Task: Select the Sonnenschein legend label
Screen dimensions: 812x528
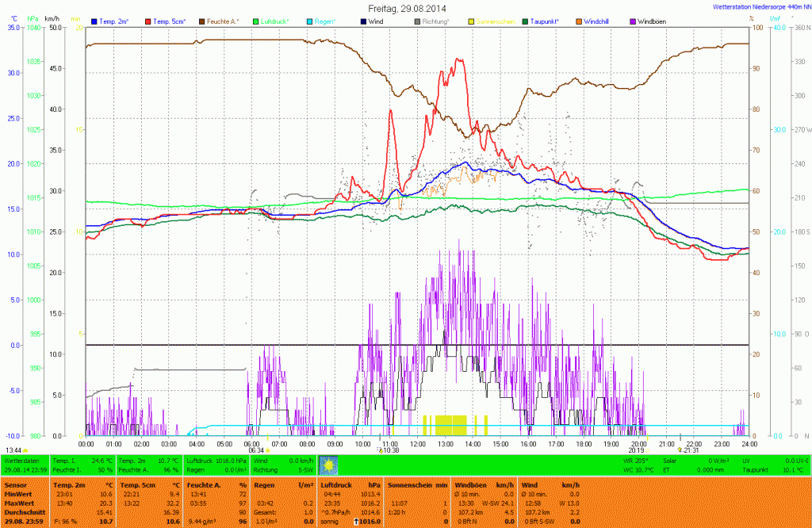Action: pos(493,20)
